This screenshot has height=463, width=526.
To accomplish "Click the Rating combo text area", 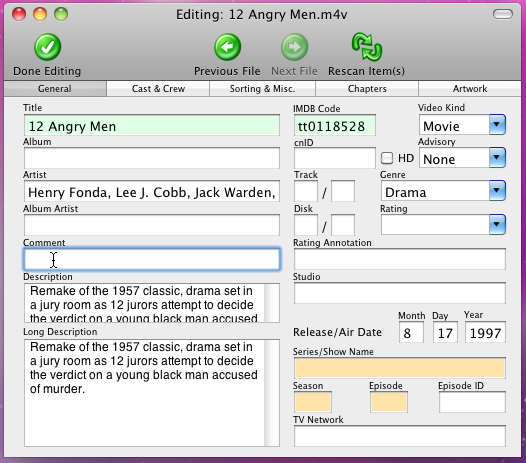I will (435, 225).
